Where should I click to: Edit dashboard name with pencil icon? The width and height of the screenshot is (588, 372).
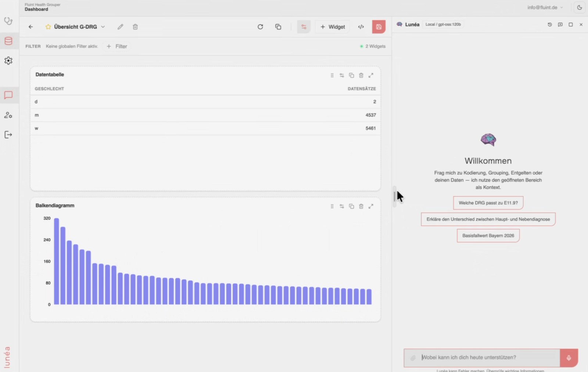[120, 27]
